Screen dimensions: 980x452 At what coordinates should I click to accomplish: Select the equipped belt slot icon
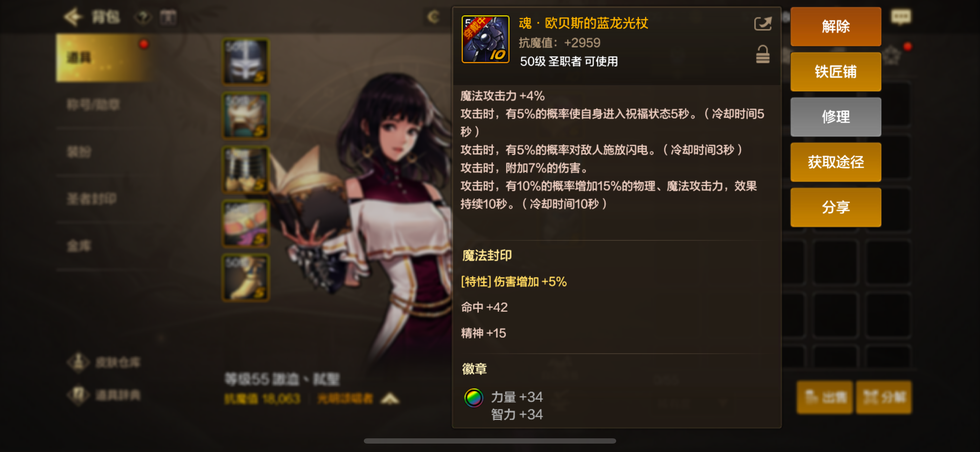(x=245, y=223)
